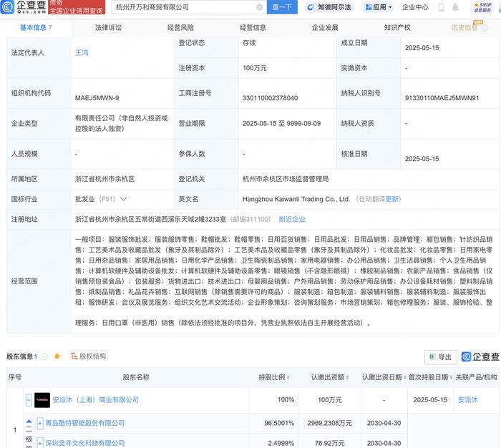
Task: Open the mobile app phone icon in header
Action: pyautogui.click(x=441, y=7)
